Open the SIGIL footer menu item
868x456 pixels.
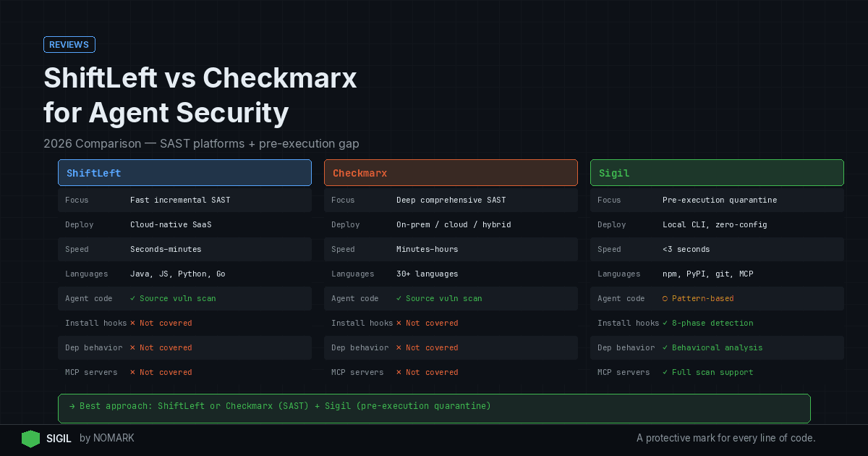coord(59,438)
